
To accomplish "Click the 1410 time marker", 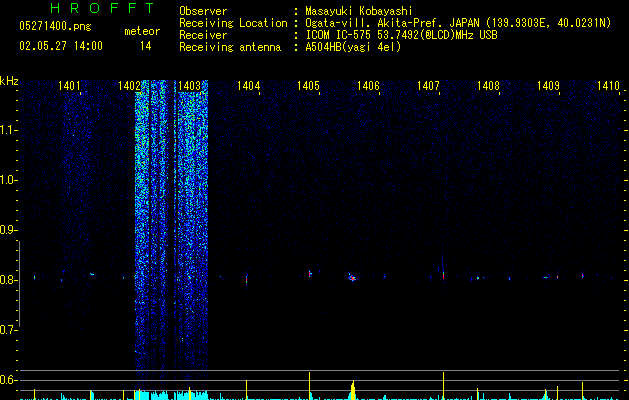I will click(x=608, y=86).
